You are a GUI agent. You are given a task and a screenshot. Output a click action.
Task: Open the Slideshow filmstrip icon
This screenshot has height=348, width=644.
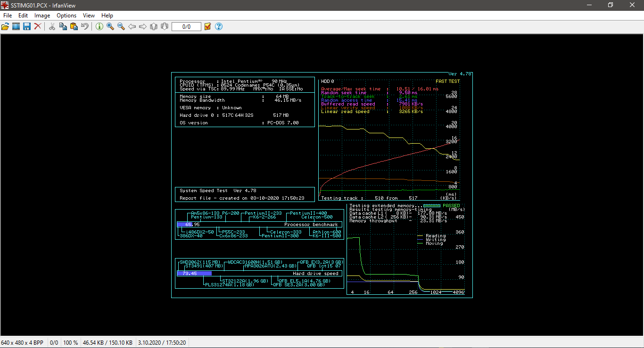click(16, 27)
